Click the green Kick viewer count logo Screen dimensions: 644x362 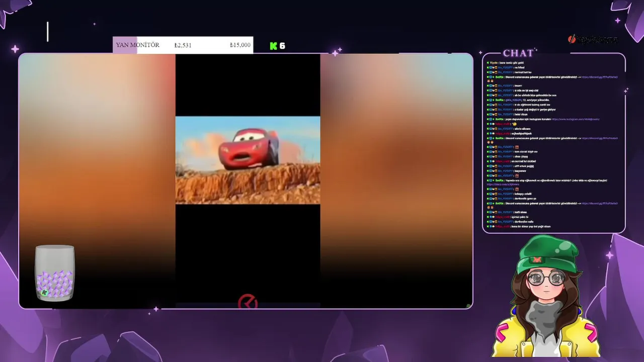click(x=274, y=46)
